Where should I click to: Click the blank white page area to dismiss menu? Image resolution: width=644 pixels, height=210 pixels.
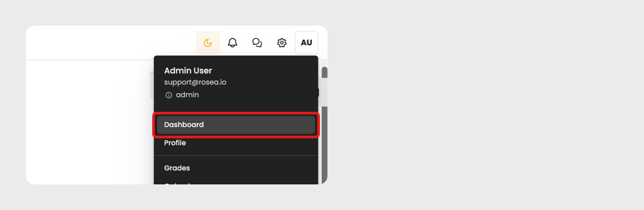(86, 124)
